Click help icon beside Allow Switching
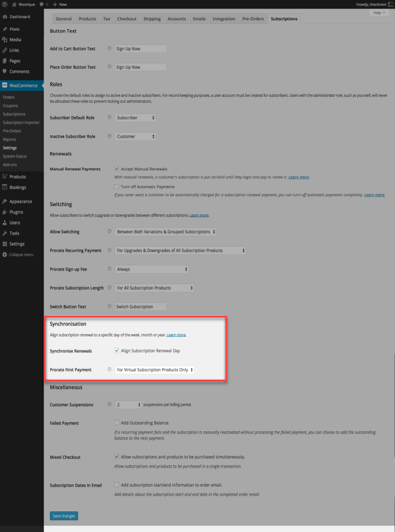395x532 pixels. click(110, 231)
